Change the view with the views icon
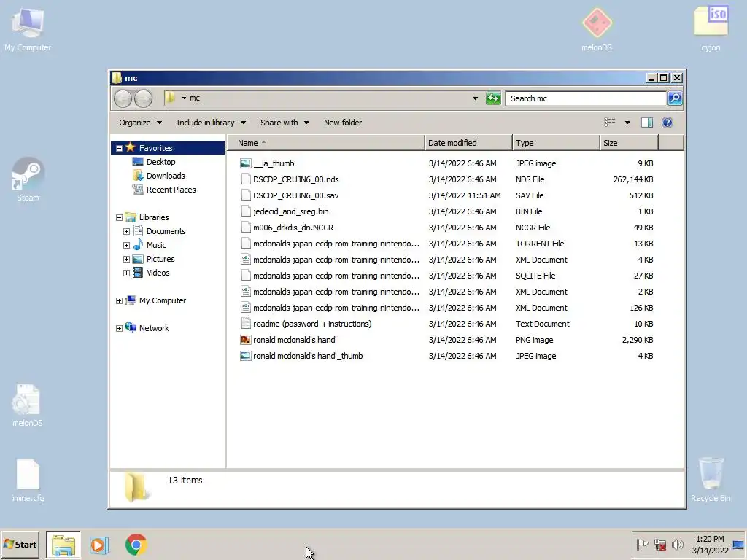The image size is (747, 560). tap(609, 122)
